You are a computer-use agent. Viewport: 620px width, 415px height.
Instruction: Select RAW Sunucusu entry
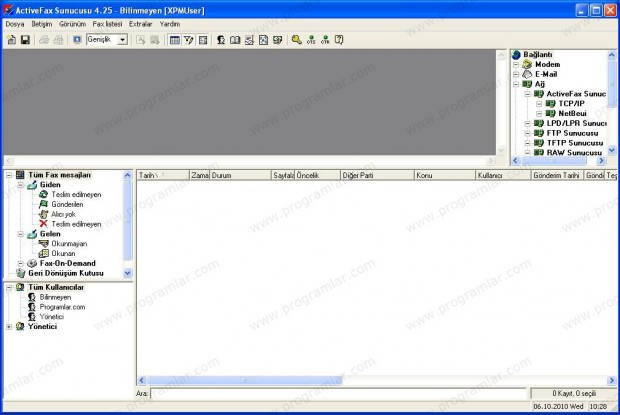(574, 153)
